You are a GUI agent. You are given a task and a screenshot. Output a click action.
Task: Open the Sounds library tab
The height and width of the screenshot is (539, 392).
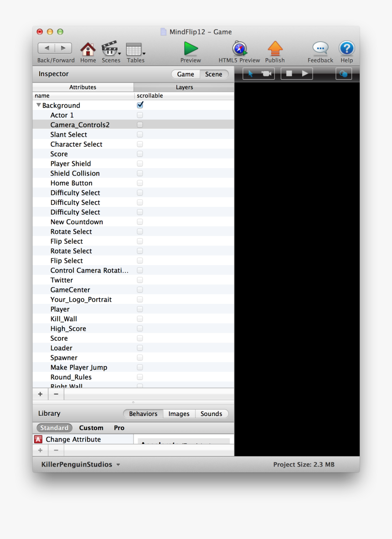211,414
